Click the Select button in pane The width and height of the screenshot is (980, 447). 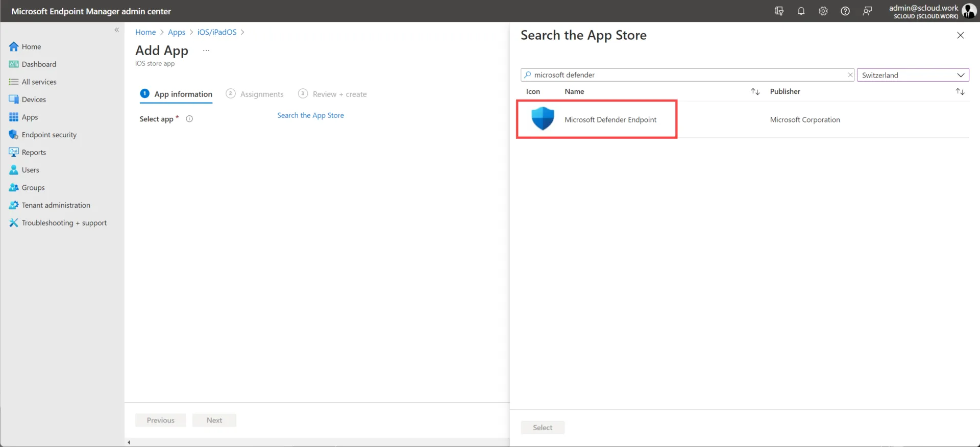pyautogui.click(x=543, y=428)
